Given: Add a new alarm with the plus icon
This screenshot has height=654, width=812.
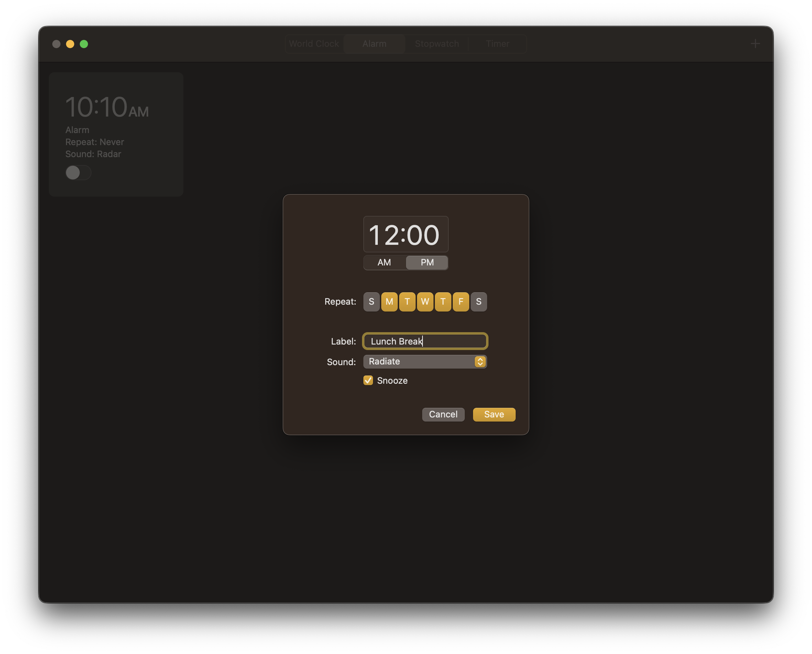Looking at the screenshot, I should [x=755, y=43].
